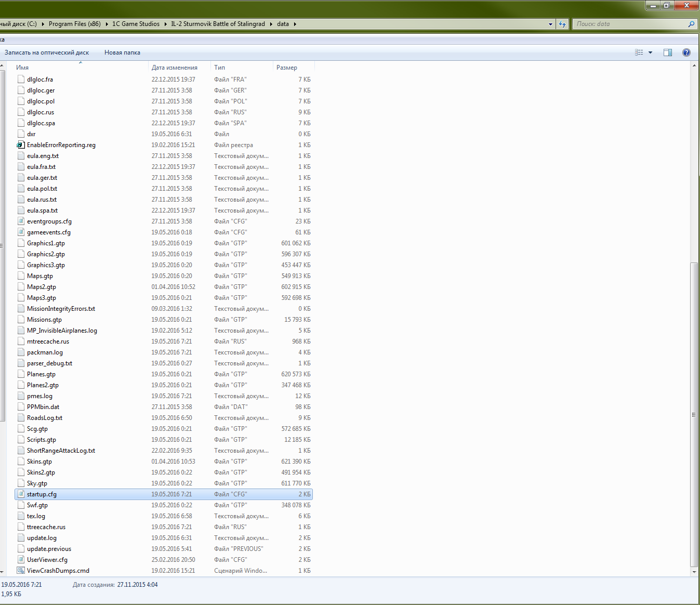Select the update.log file name
The height and width of the screenshot is (605, 700).
click(42, 538)
